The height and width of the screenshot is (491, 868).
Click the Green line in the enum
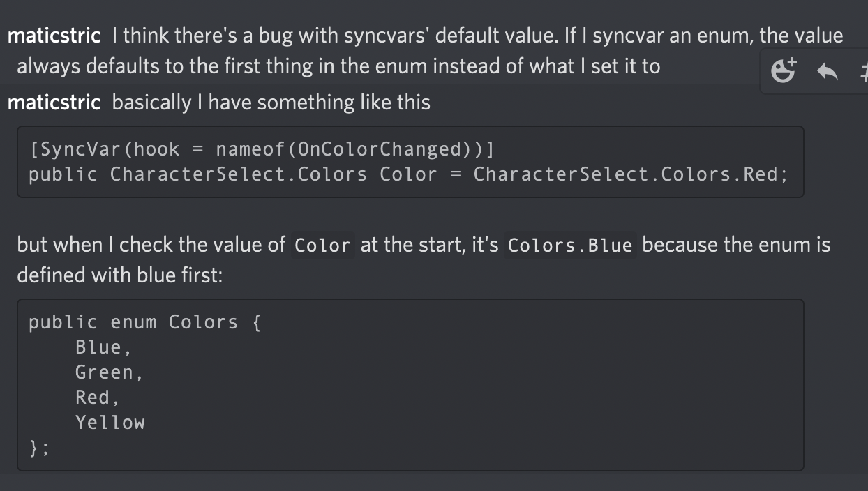106,372
